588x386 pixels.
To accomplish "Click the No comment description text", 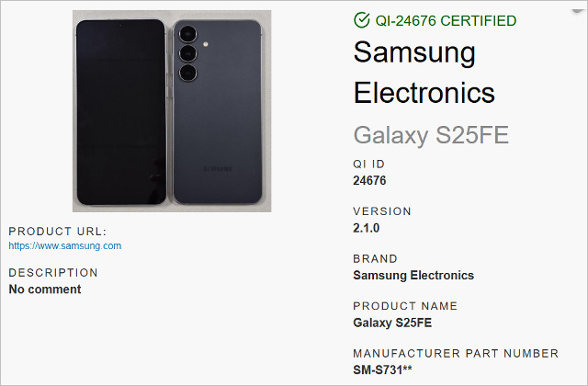I will tap(45, 289).
